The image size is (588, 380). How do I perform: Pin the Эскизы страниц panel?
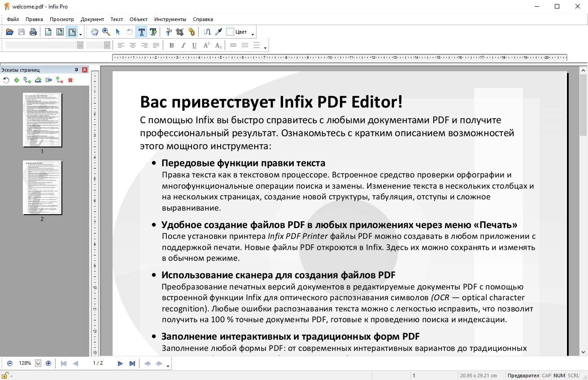(76, 70)
